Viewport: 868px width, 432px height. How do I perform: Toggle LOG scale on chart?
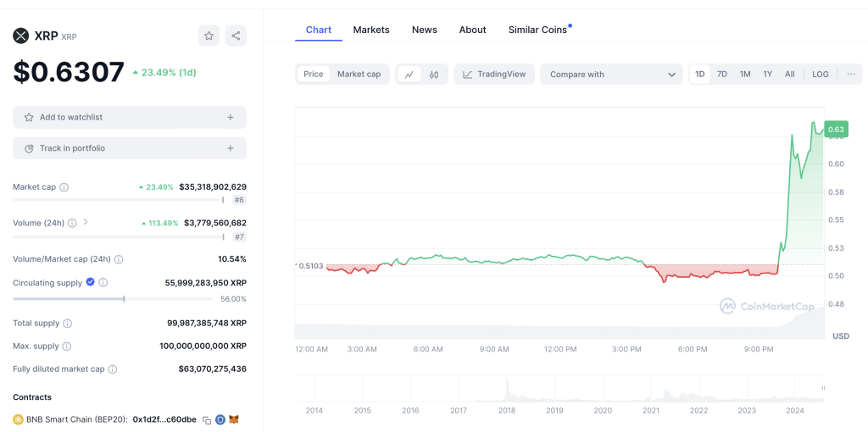821,75
